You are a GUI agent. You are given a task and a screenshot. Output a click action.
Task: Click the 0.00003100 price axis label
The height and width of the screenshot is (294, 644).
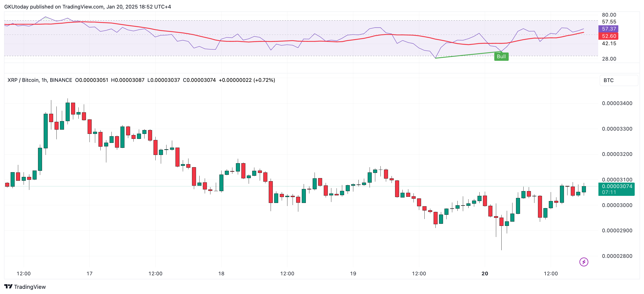click(617, 180)
